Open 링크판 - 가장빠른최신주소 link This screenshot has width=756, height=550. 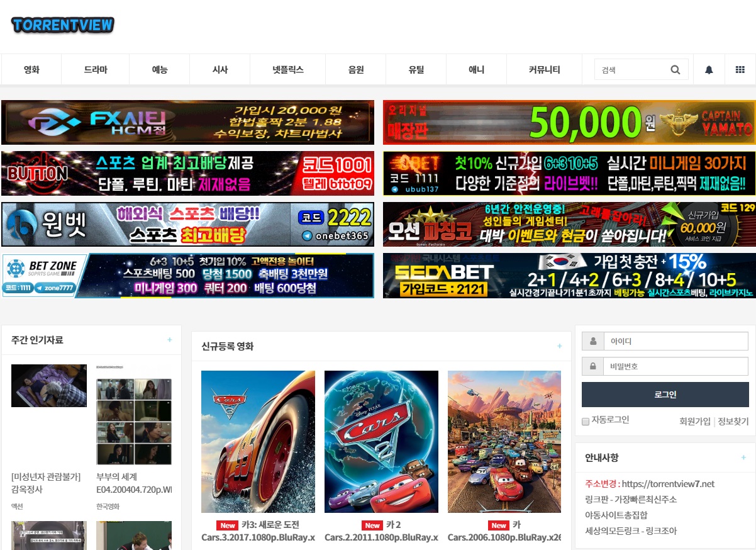[x=631, y=500]
